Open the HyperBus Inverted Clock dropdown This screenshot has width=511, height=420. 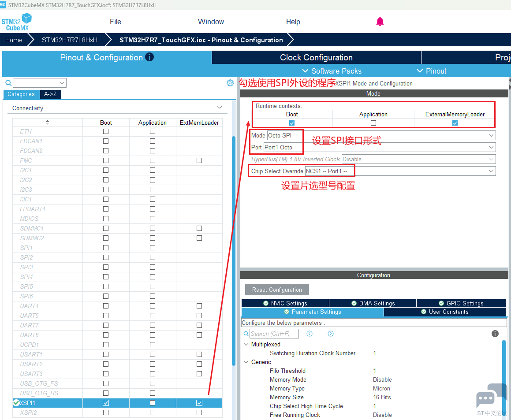click(491, 159)
